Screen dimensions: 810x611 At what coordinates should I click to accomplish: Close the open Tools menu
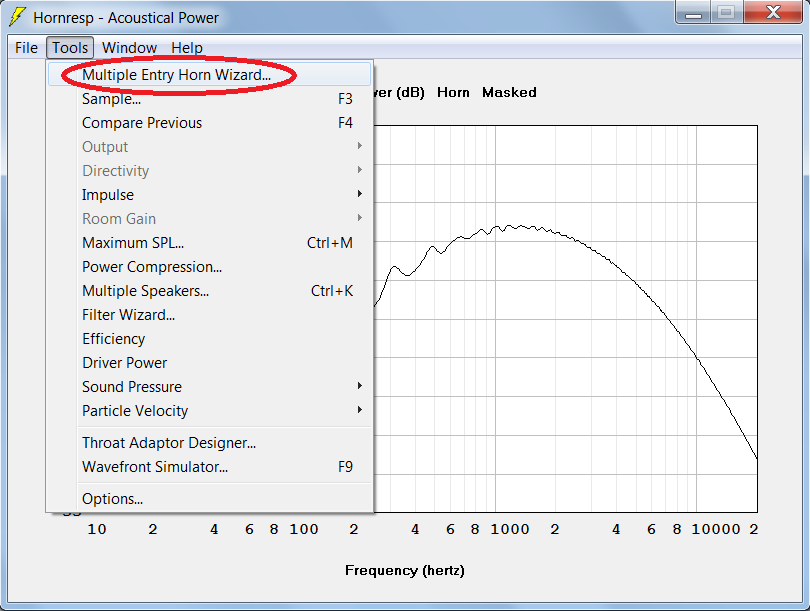[70, 48]
